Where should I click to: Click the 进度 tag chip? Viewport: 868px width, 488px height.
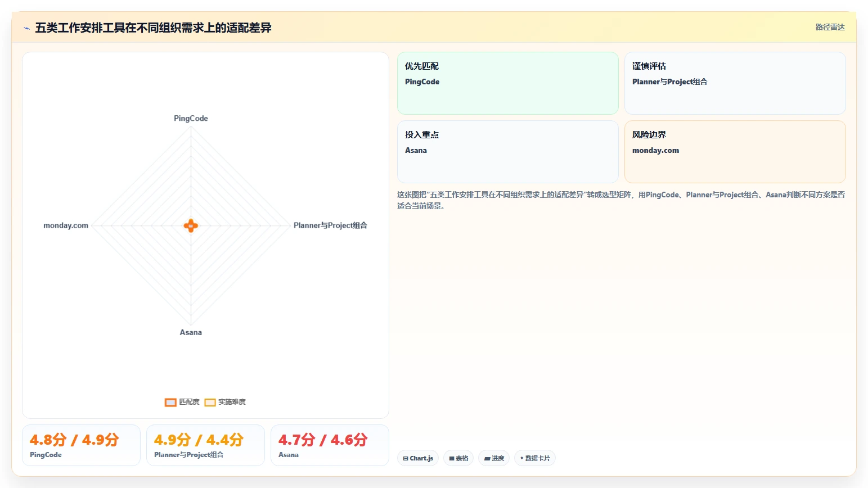coord(494,458)
